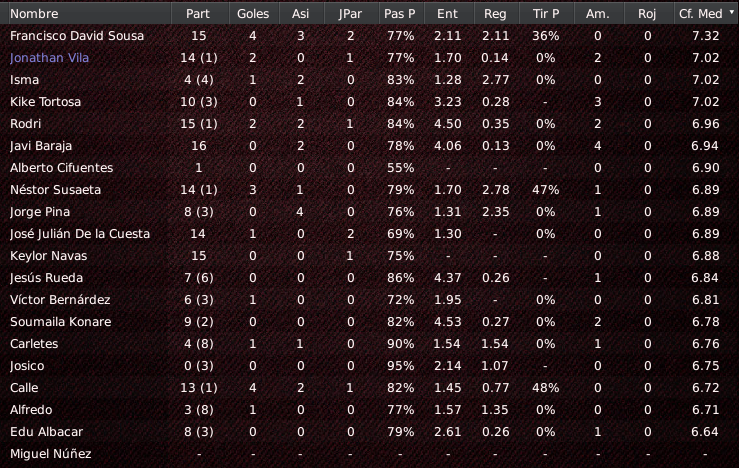Sort by the Tir P column header
The width and height of the screenshot is (739, 468).
point(547,14)
